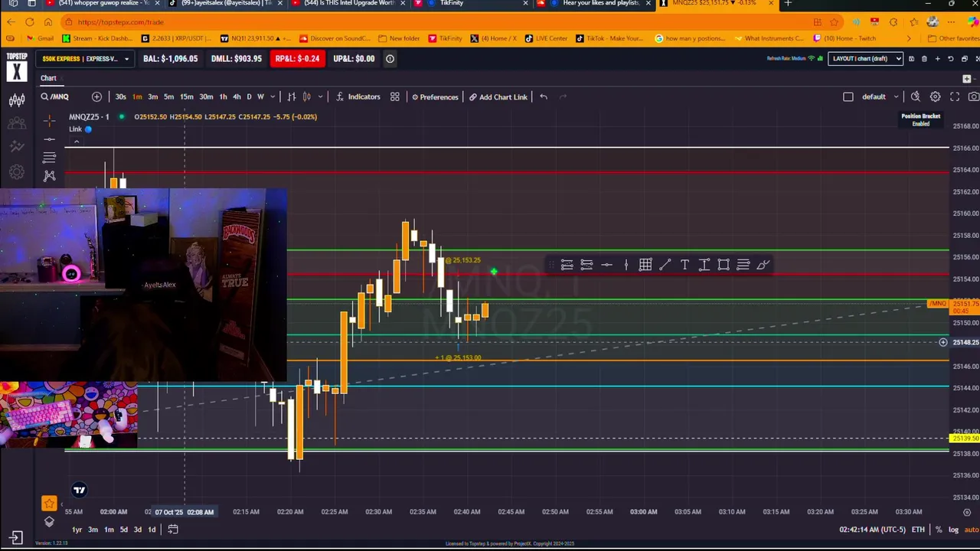Click the favorites star icon at chart bottom-left

49,504
